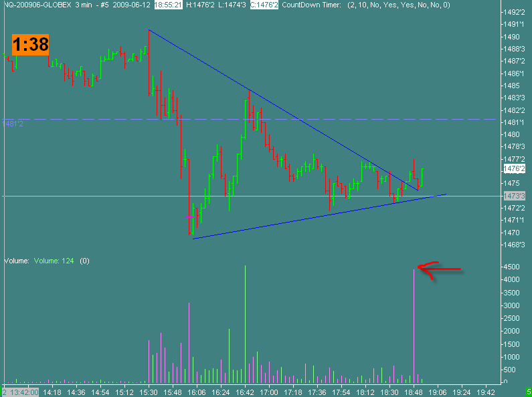
Task: Click the 1472'2 price axis label
Action: pyautogui.click(x=513, y=208)
